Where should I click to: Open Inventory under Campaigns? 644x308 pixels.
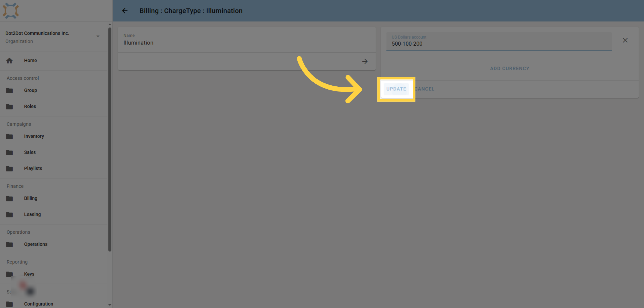34,136
